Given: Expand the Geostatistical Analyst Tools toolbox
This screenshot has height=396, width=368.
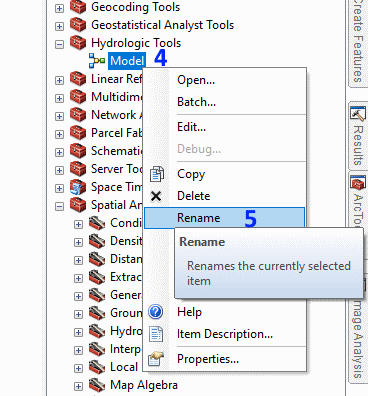Looking at the screenshot, I should click(x=59, y=26).
